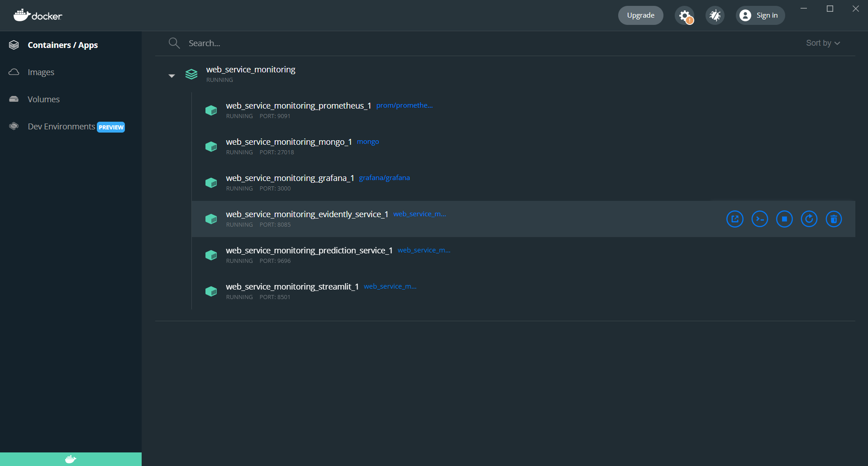Open the troubleshoot bug icon
Image resolution: width=868 pixels, height=466 pixels.
click(715, 15)
